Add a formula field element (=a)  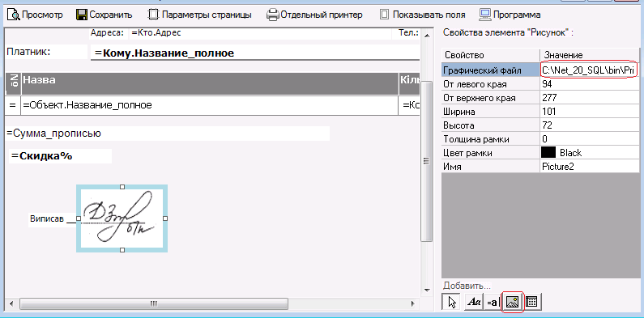tap(493, 303)
